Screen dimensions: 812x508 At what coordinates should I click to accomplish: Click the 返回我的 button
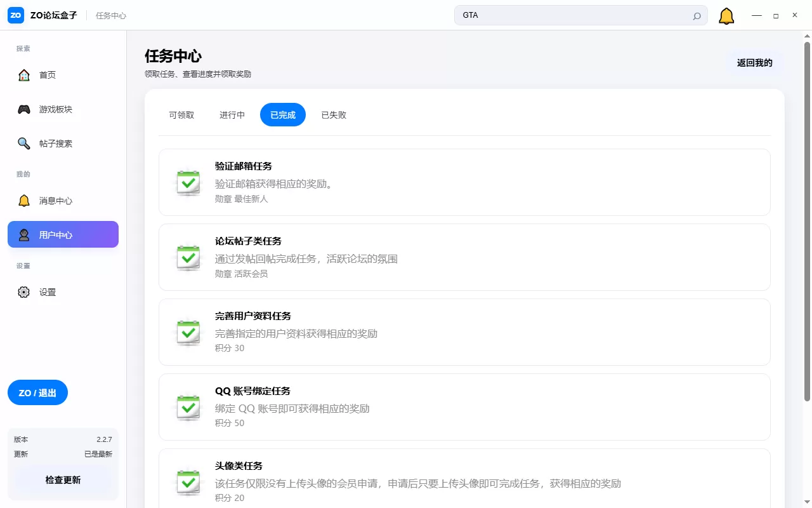[755, 63]
